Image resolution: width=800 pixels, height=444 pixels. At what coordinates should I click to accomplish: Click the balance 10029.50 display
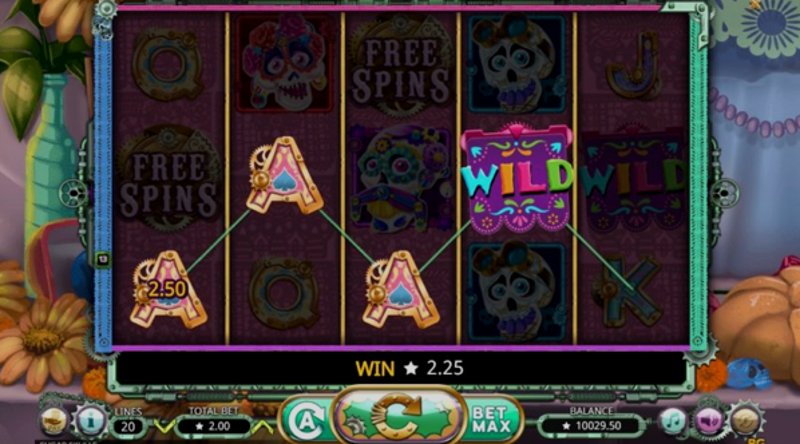coord(592,425)
